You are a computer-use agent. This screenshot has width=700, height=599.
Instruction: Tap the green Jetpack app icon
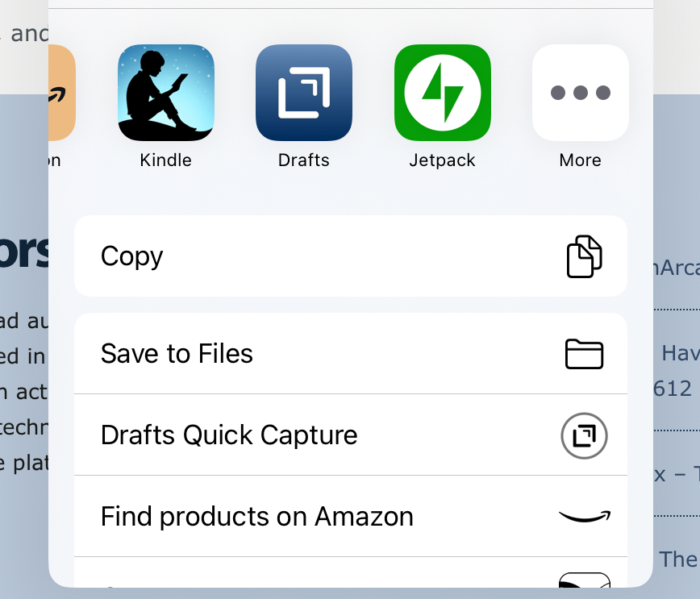click(443, 93)
